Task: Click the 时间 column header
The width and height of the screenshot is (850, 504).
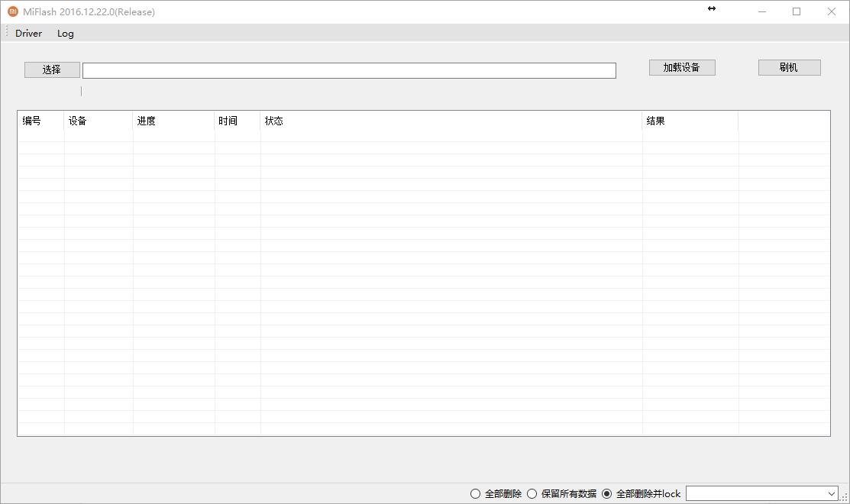Action: 228,121
